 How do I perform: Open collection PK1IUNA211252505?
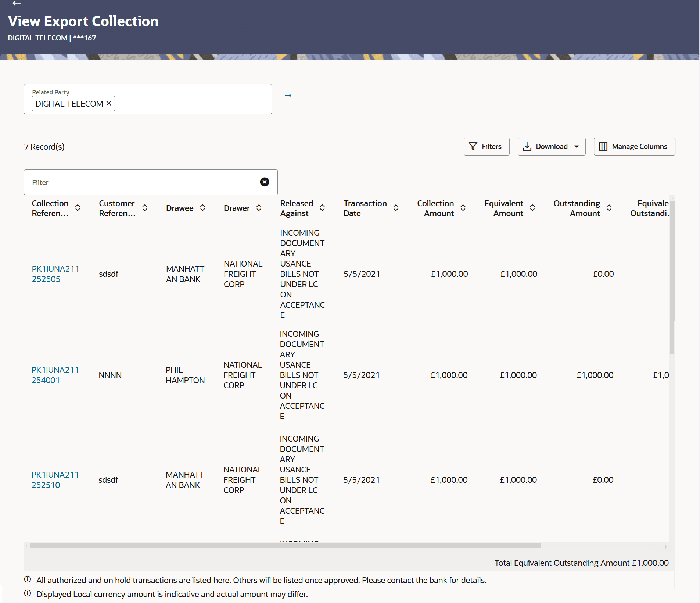pyautogui.click(x=55, y=274)
